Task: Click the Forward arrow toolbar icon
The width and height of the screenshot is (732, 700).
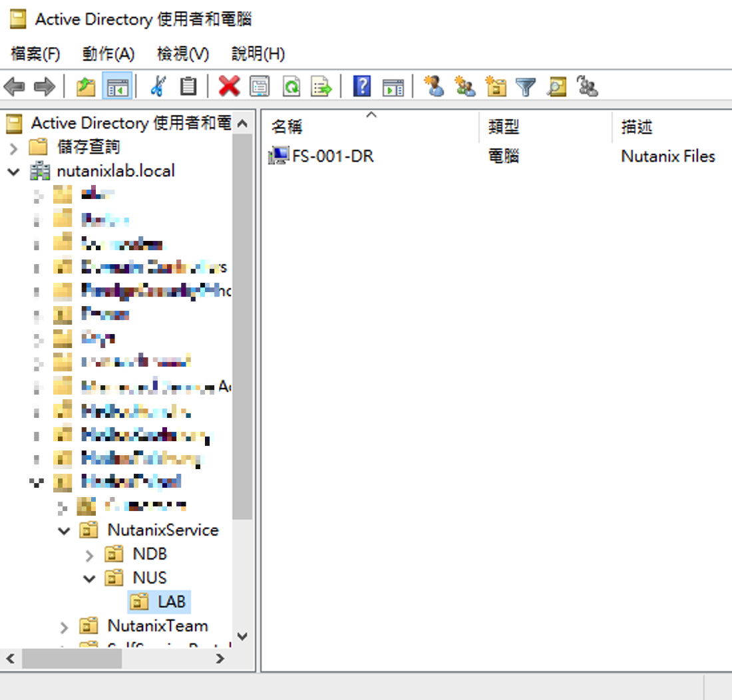Action: tap(45, 87)
